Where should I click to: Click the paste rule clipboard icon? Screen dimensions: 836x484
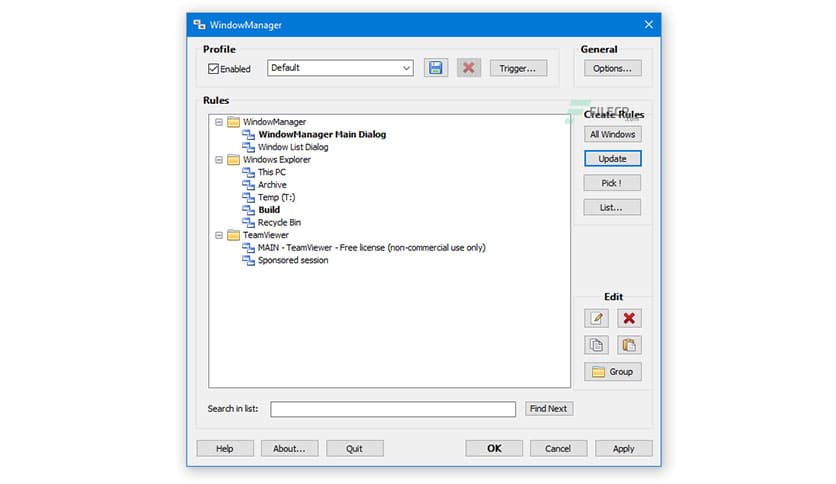pos(629,345)
